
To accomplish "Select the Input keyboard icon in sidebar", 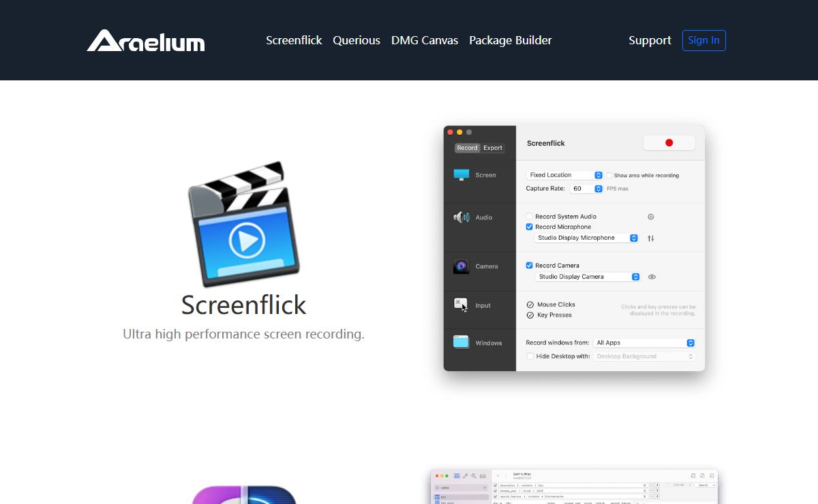I will (461, 305).
